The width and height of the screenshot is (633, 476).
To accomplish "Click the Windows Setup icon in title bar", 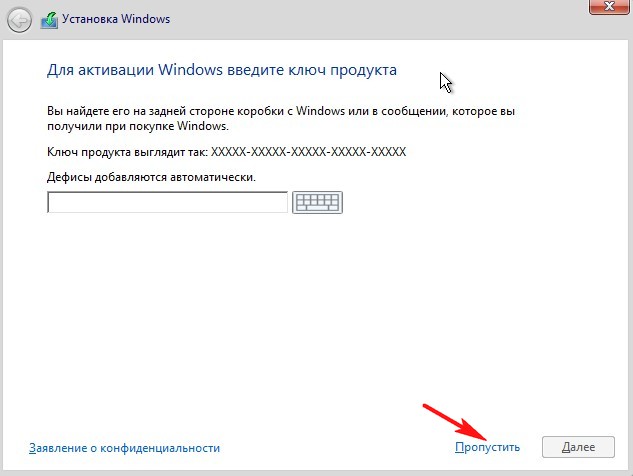I will [49, 20].
